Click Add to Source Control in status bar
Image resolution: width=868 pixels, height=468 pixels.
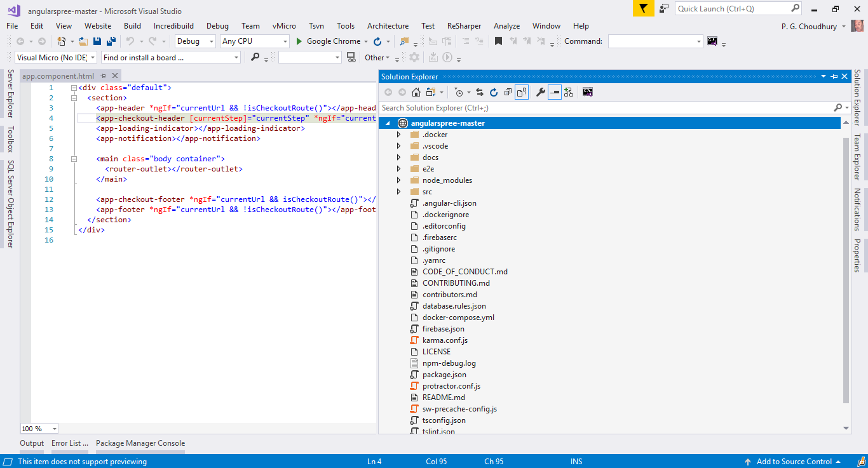[794, 462]
